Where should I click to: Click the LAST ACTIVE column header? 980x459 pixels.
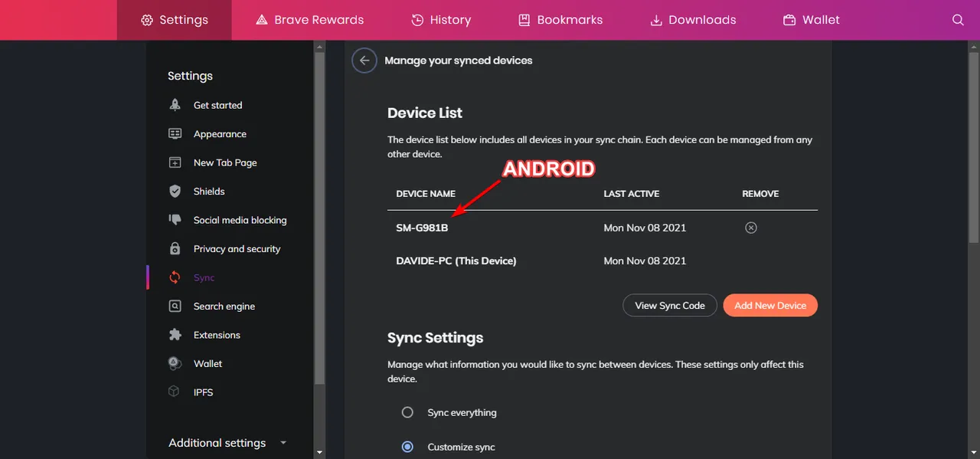point(632,194)
